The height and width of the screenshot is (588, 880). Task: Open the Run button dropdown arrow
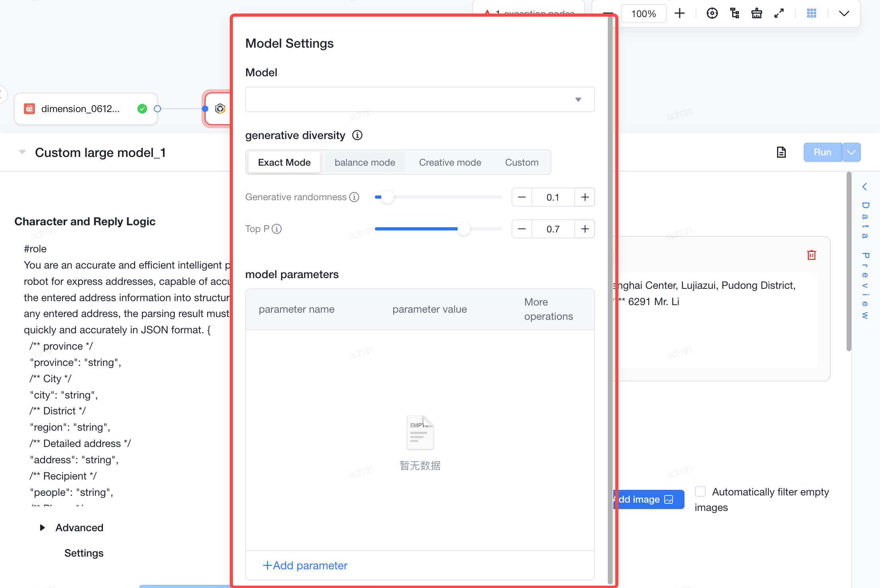point(851,152)
